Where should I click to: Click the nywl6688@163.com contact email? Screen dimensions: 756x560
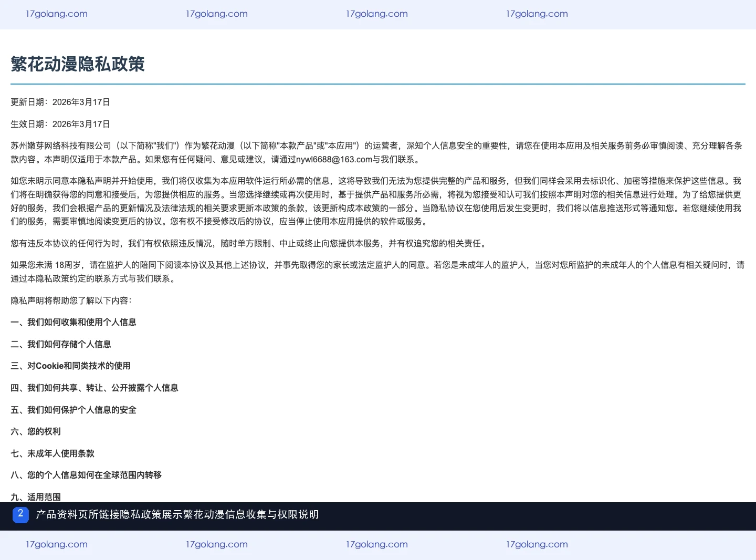coord(334,159)
